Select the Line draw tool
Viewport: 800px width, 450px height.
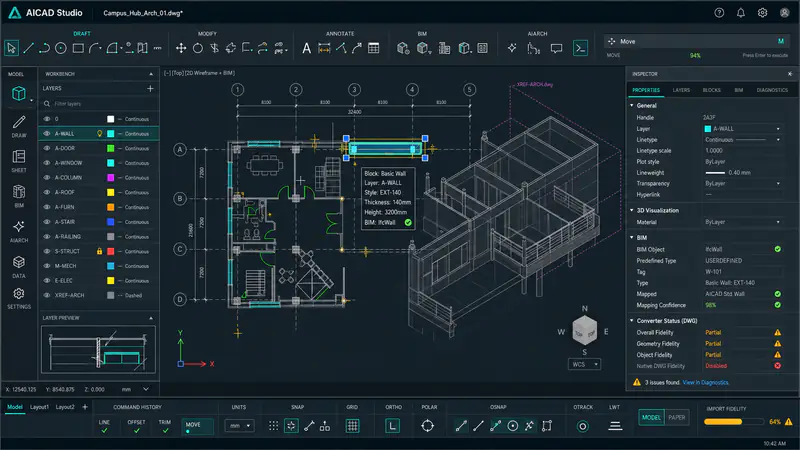tap(29, 48)
